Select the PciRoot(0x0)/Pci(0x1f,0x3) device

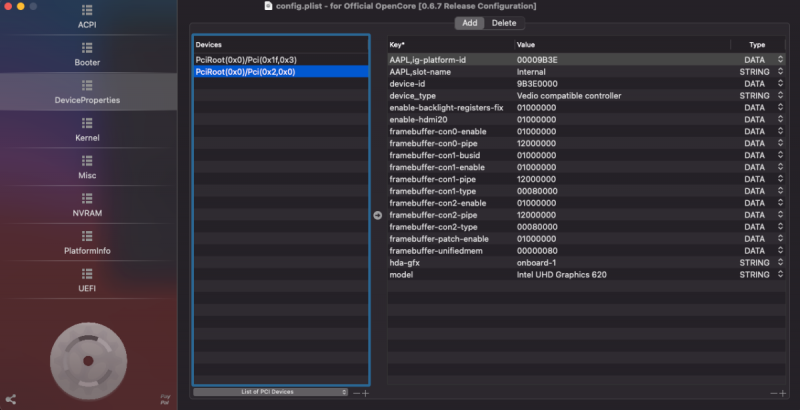pos(246,60)
